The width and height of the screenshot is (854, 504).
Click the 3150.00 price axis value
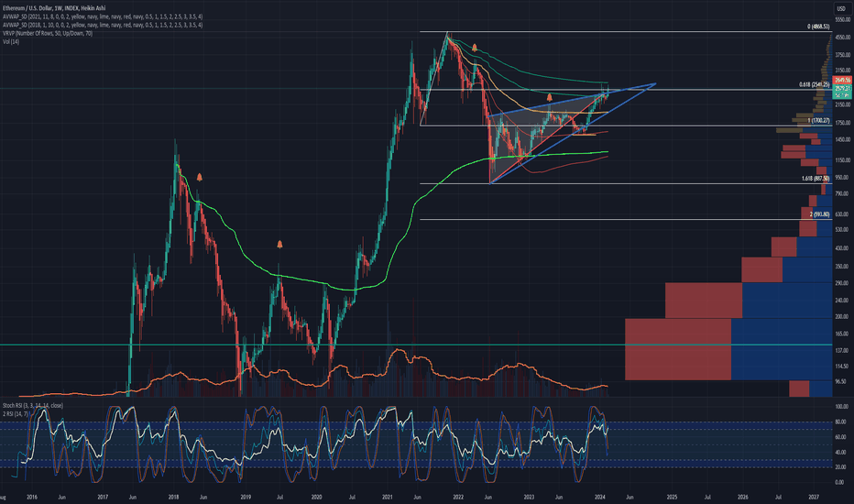tap(842, 71)
